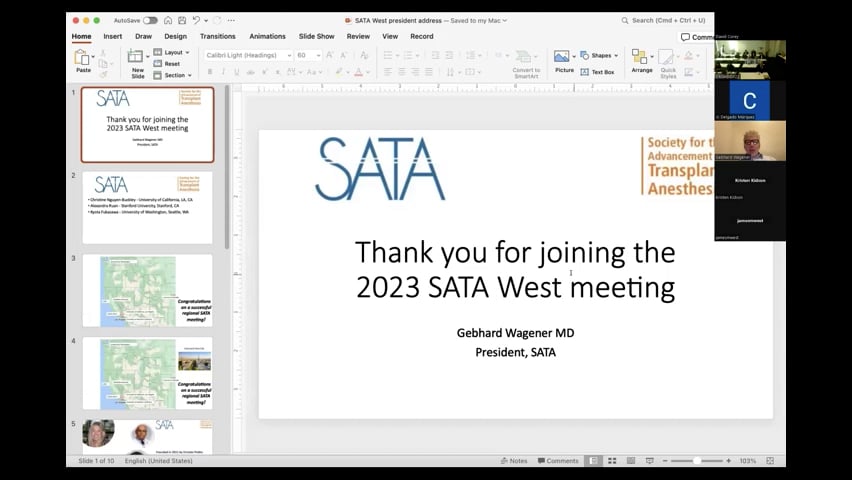
Task: Click Comments in the status bar
Action: [x=558, y=460]
